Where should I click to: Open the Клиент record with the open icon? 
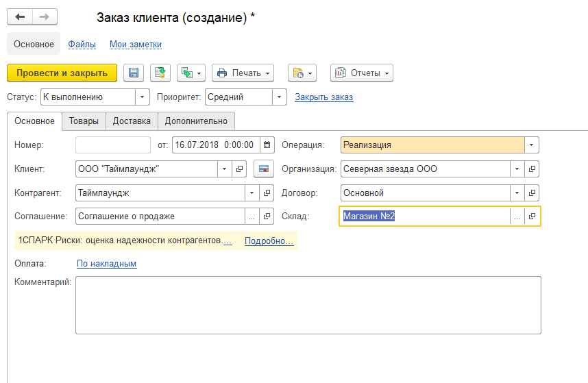[x=239, y=169]
